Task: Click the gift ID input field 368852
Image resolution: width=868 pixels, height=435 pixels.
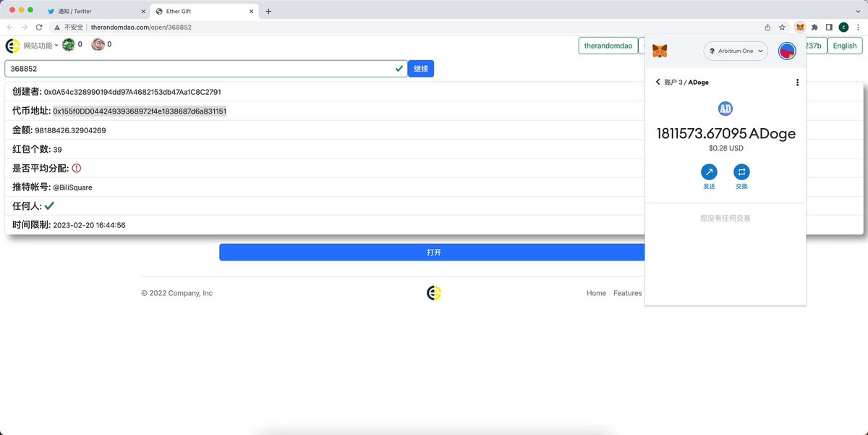Action: click(206, 69)
